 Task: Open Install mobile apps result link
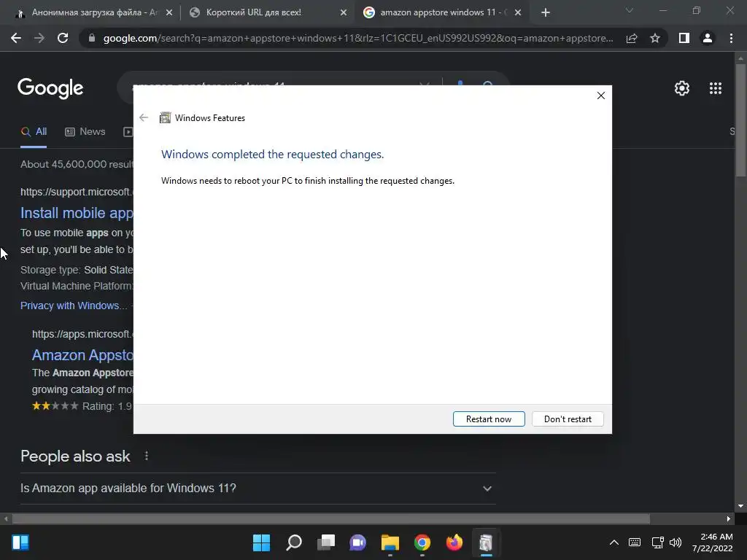coord(77,213)
